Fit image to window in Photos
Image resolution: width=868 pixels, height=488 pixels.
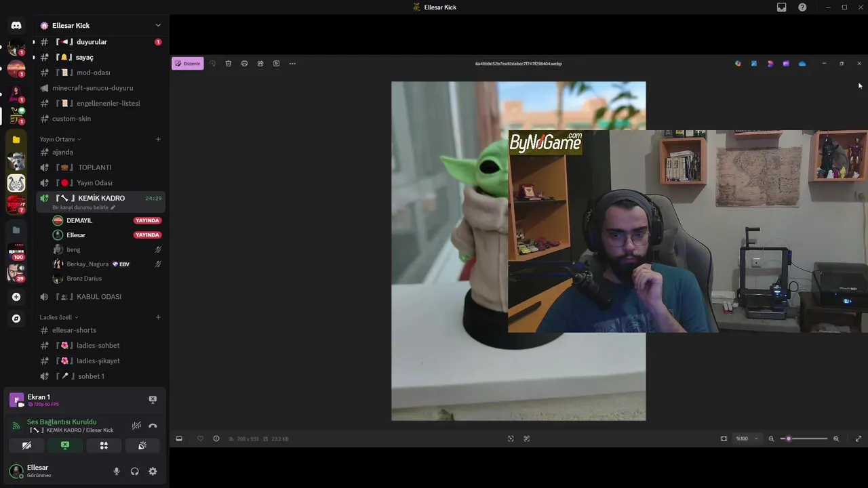724,439
